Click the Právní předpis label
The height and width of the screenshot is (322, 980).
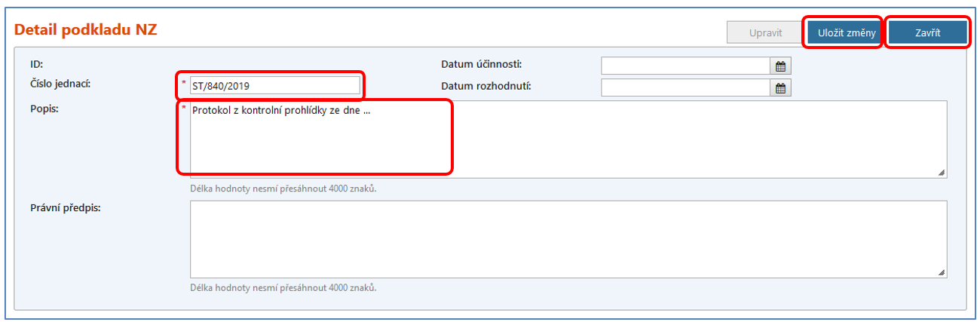coord(66,207)
